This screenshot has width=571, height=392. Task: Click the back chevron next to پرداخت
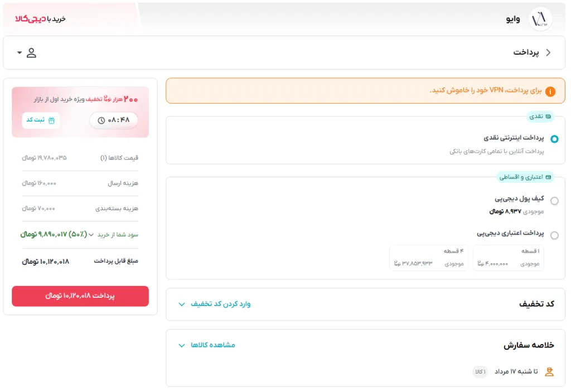tap(549, 52)
